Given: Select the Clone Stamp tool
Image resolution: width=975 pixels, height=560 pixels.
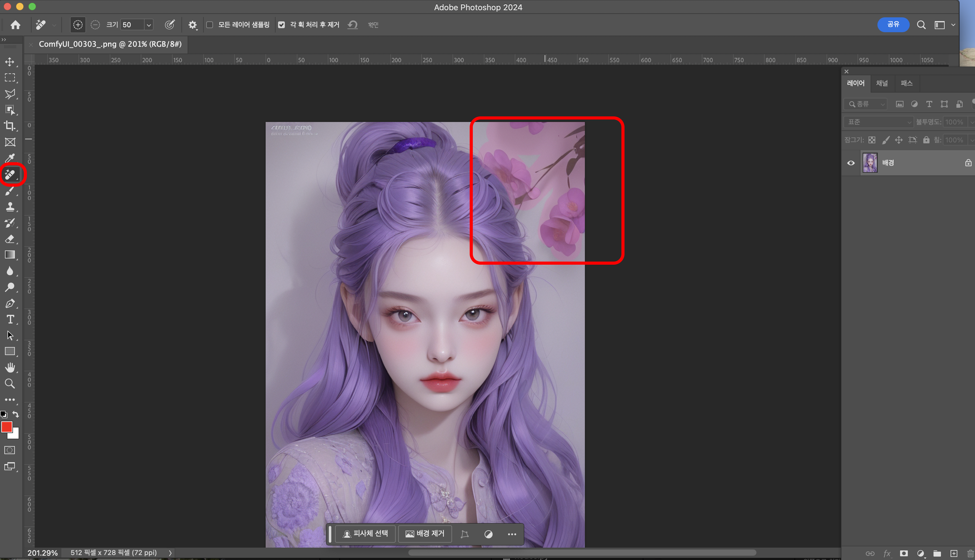Looking at the screenshot, I should 10,206.
